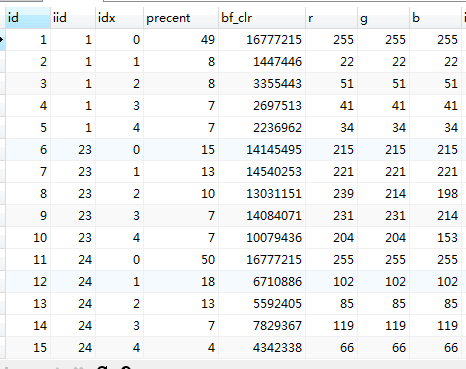The width and height of the screenshot is (466, 369).
Task: Select precent cell 50 in row id 11
Action: point(181,260)
